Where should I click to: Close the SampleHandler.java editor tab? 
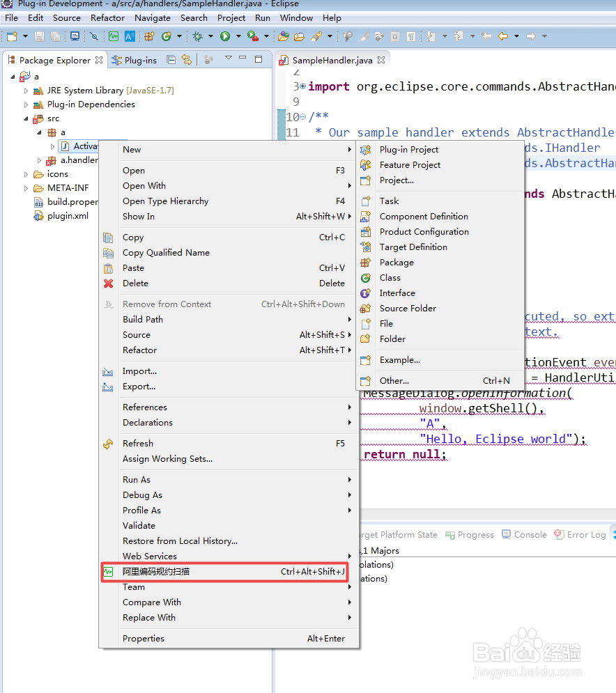pos(381,60)
